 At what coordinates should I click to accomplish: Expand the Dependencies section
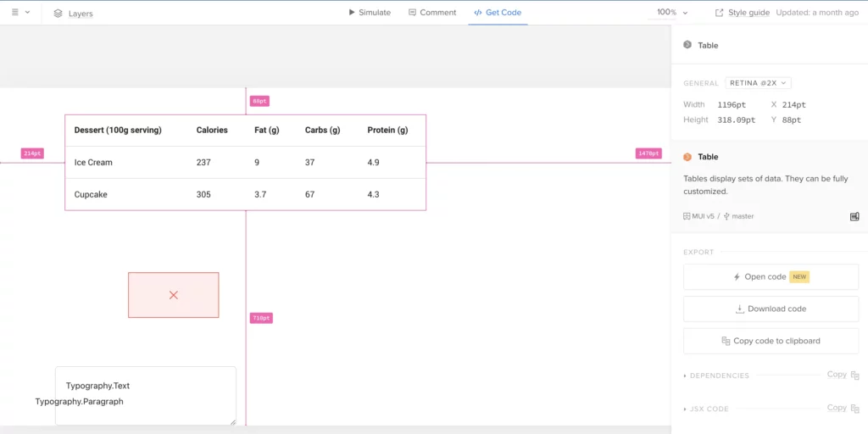[x=719, y=376]
